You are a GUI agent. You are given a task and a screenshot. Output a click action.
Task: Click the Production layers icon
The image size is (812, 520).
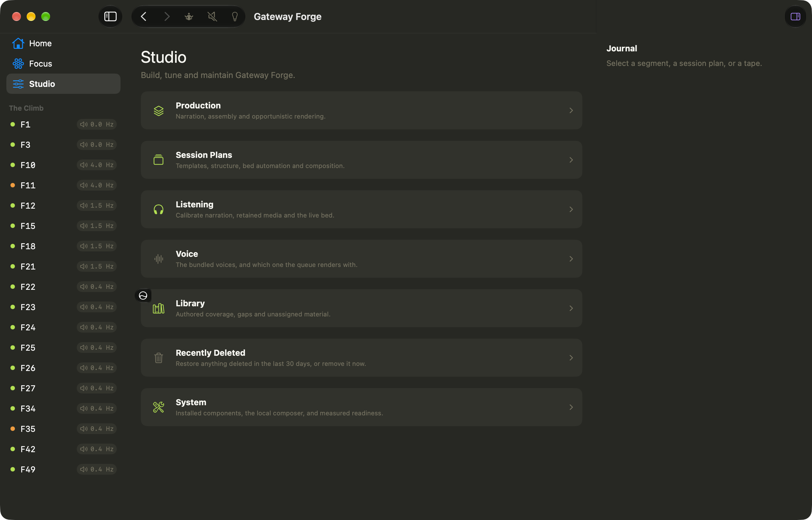coord(158,110)
